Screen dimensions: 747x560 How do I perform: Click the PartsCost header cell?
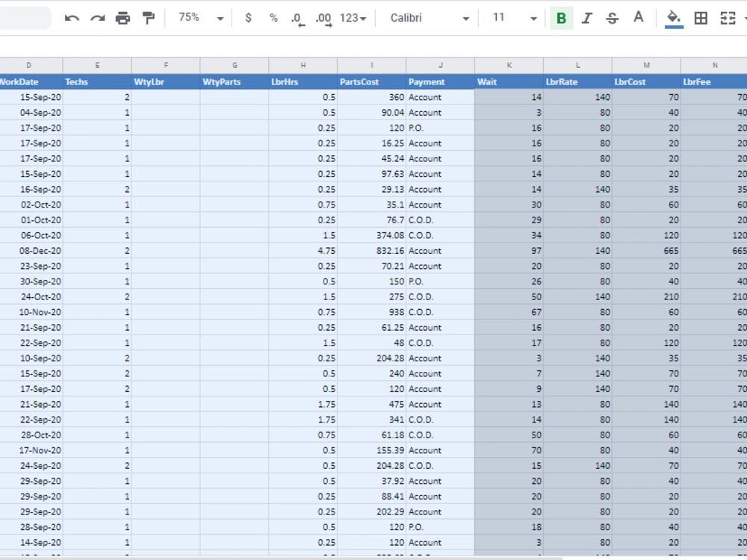point(371,82)
